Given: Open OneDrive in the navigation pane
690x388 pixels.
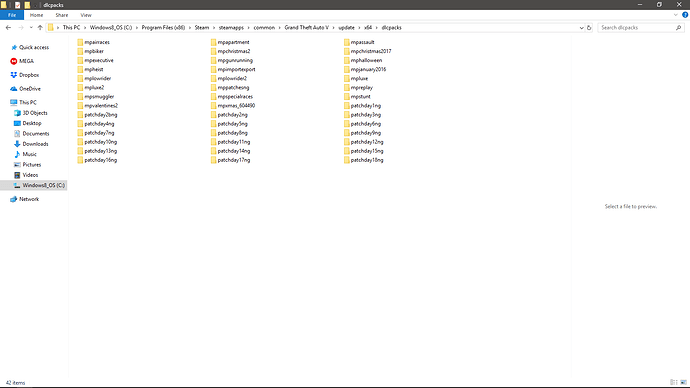Looking at the screenshot, I should 26,89.
